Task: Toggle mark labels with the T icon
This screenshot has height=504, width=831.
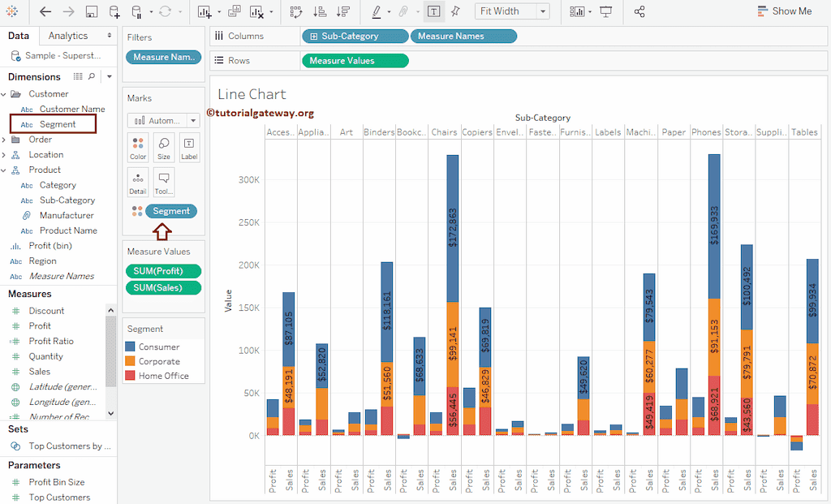Action: pyautogui.click(x=433, y=11)
